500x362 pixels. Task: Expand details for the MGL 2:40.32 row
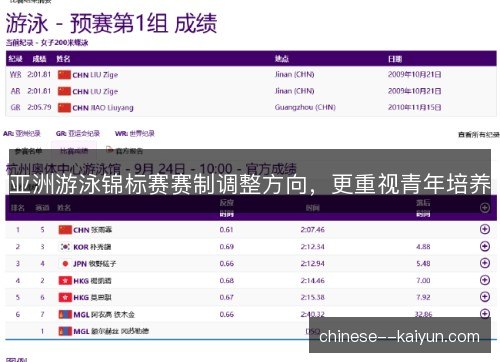[x=485, y=313]
